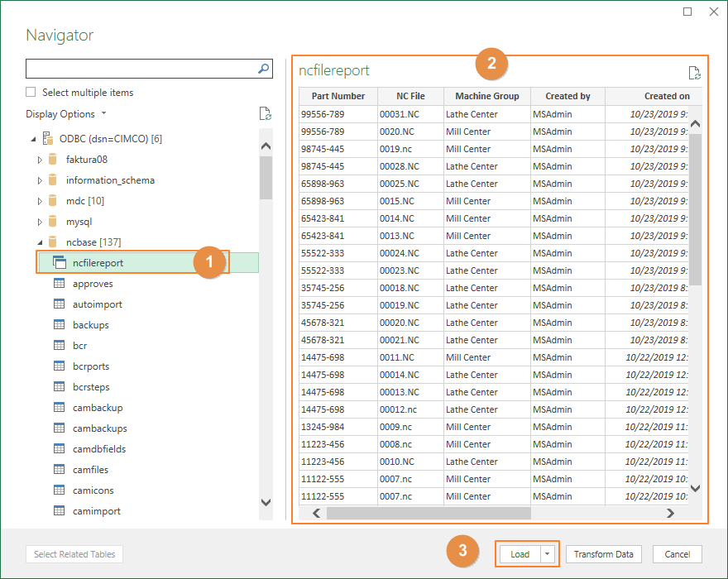The width and height of the screenshot is (728, 579).
Task: Enable Select multiple items checkbox
Action: [x=31, y=92]
